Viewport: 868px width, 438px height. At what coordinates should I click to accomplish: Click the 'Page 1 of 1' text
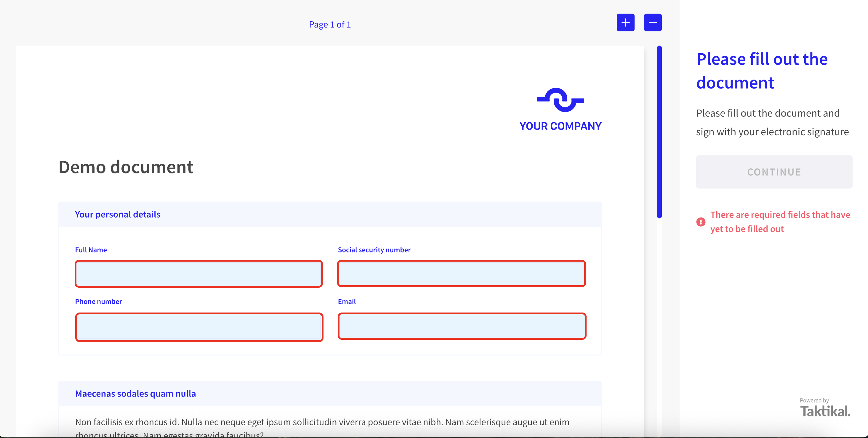(330, 24)
